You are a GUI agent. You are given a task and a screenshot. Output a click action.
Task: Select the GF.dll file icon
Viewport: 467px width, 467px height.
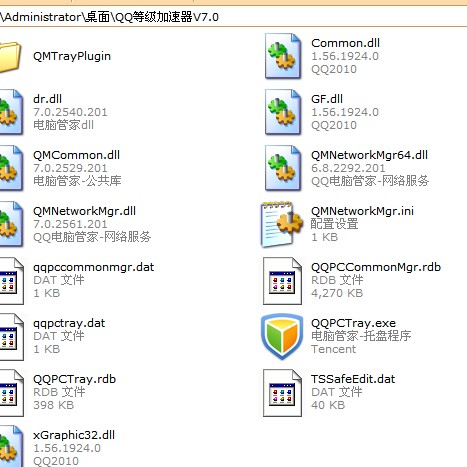(283, 112)
